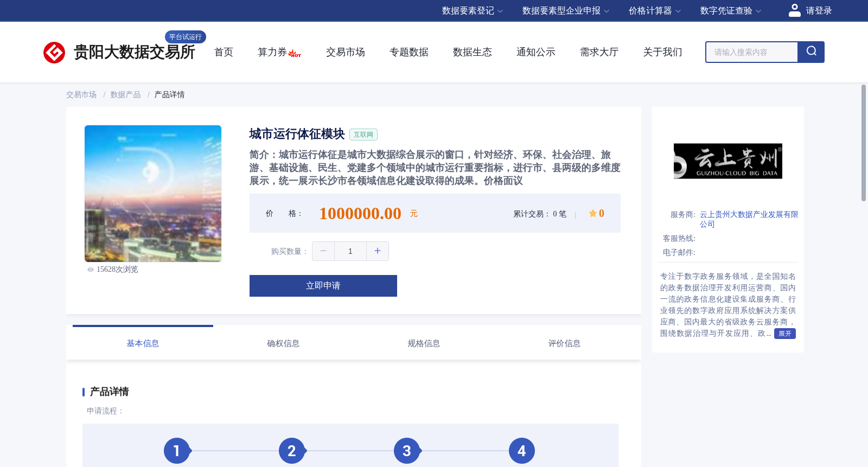Click the 互联网 category tag
Image resolution: width=868 pixels, height=467 pixels.
(363, 135)
